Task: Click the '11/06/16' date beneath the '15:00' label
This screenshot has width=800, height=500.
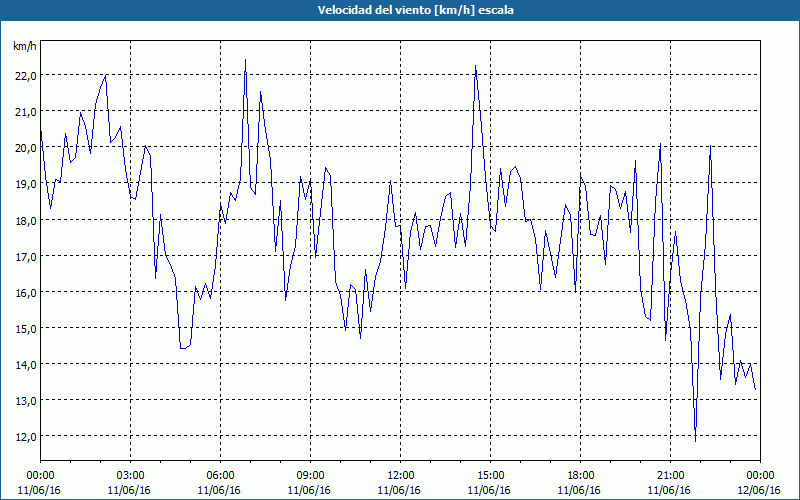Action: pos(489,490)
